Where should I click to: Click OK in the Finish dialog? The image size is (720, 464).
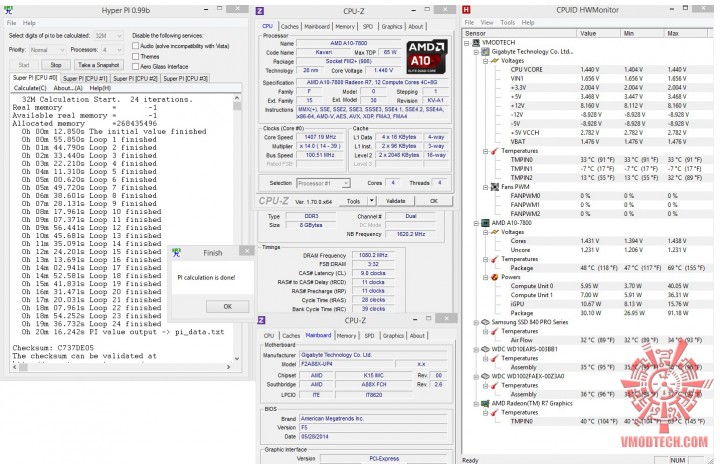pos(227,306)
